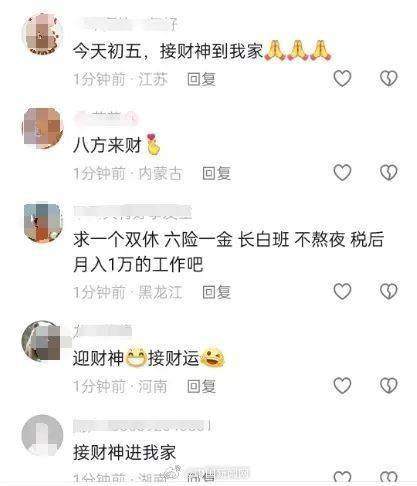This screenshot has height=486, width=417.
Task: Reply to the 内蒙古 comment 八方来财
Action: point(216,173)
